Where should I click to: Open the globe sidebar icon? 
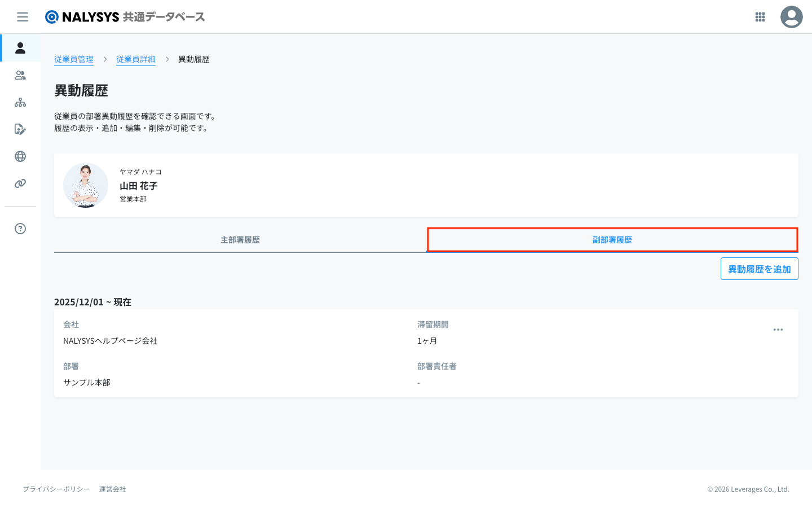pyautogui.click(x=20, y=156)
